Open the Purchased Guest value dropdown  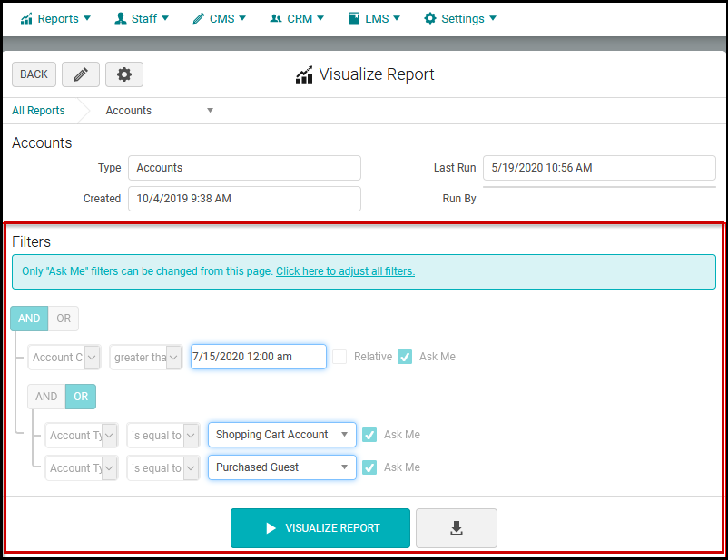282,467
